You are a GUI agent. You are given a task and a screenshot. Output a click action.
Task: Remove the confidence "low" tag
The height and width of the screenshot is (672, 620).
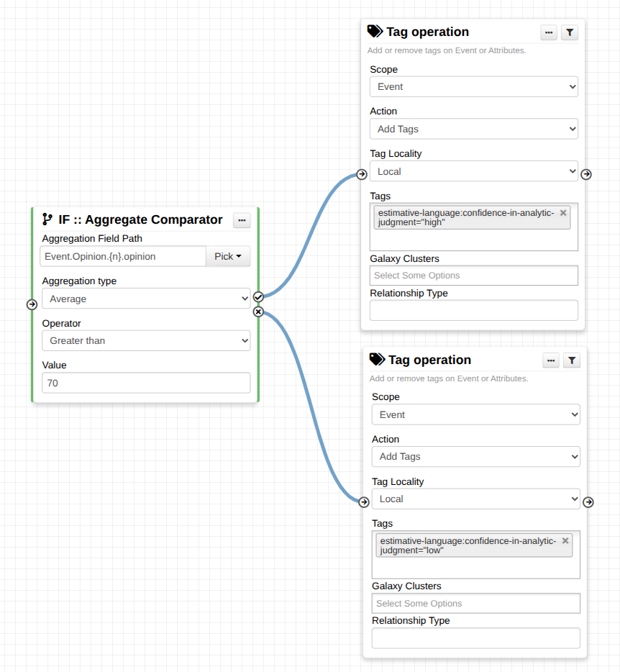pyautogui.click(x=565, y=541)
